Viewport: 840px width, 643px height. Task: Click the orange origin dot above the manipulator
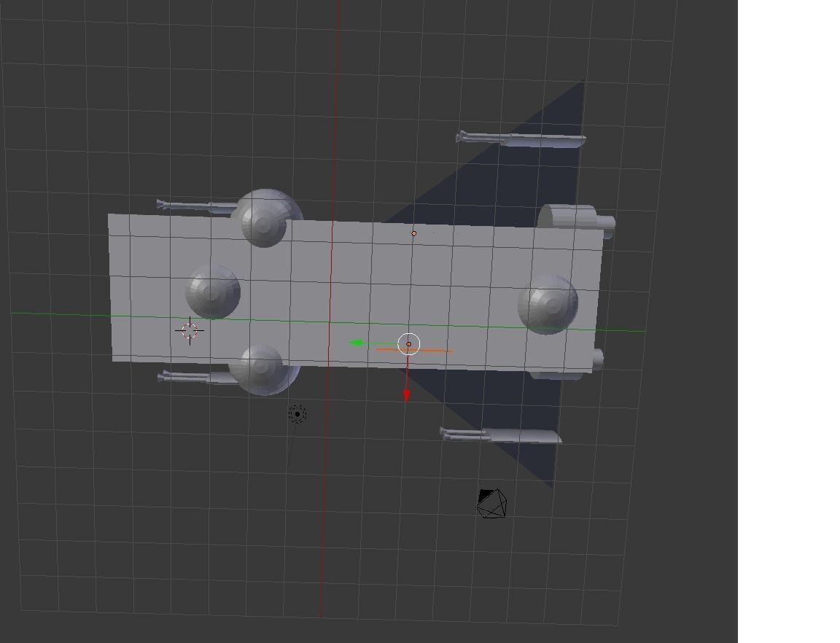point(413,233)
